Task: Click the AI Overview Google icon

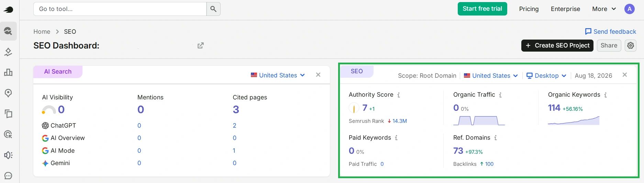Action: 45,138
